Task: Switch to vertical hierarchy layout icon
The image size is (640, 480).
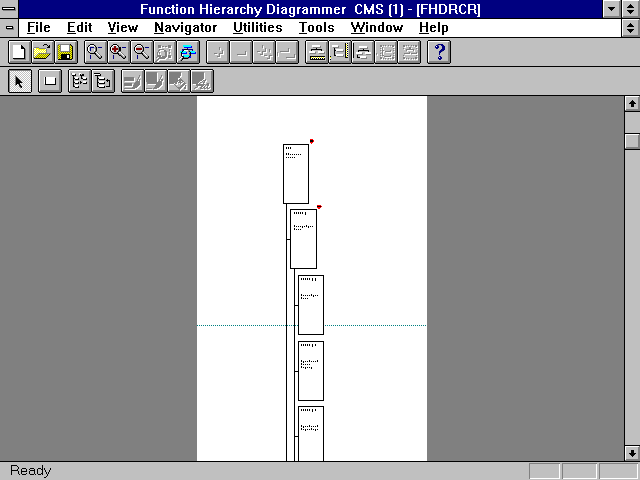Action: (102, 82)
